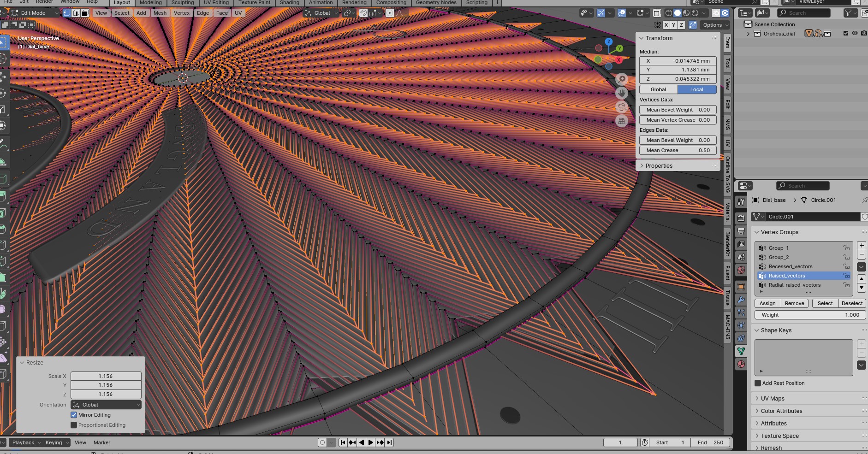Switch to the Sculpting workspace tab
868x454 pixels.
click(x=183, y=3)
